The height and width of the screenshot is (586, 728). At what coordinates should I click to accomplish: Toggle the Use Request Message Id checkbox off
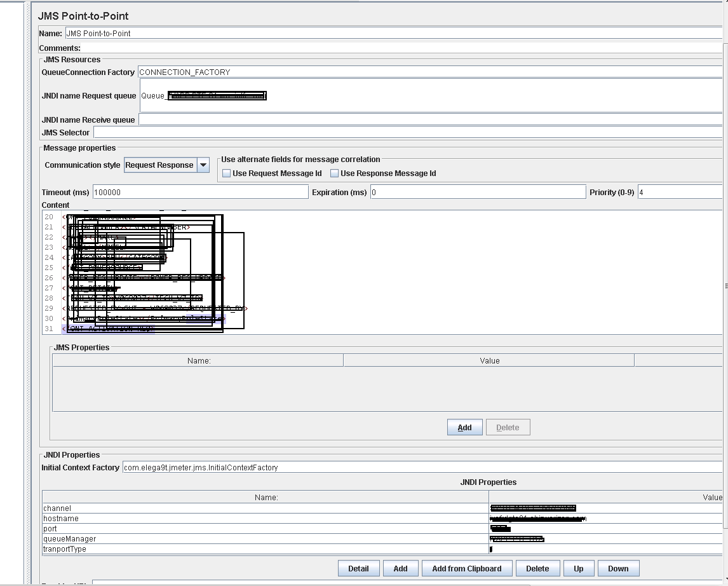[226, 173]
